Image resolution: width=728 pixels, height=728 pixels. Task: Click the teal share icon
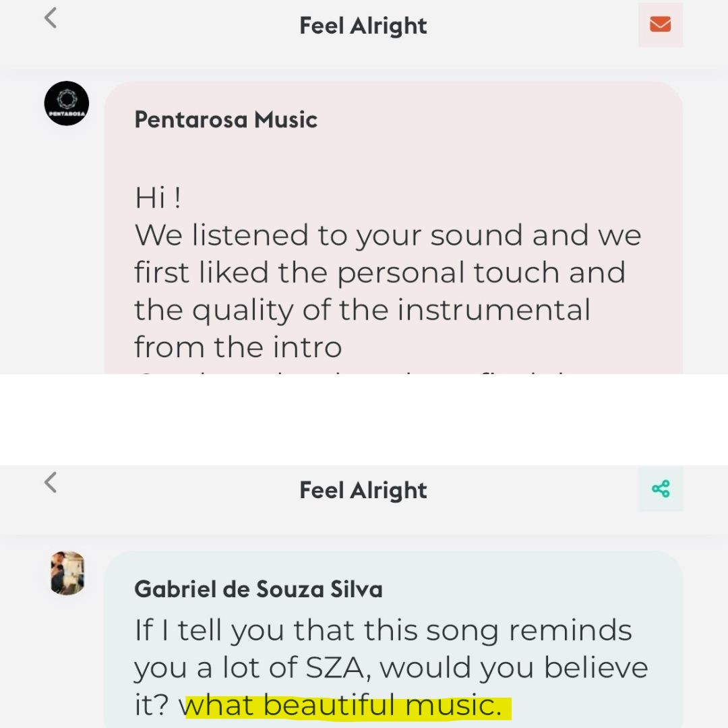pos(660,489)
